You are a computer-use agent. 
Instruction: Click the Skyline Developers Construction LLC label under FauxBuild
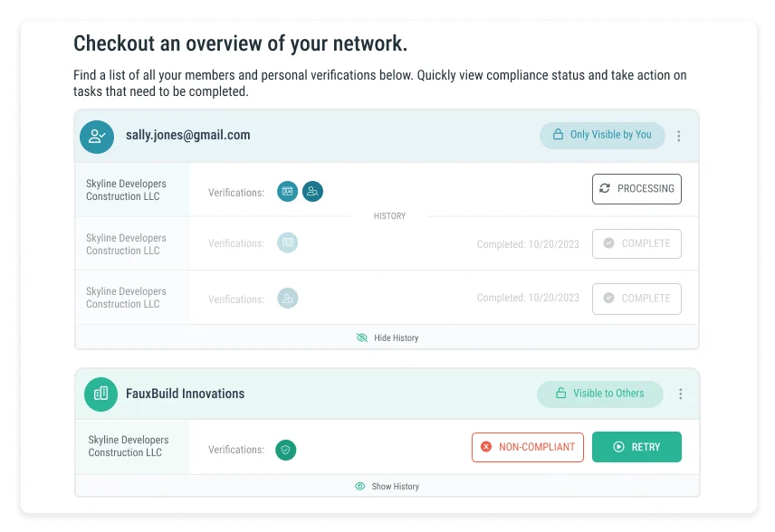[128, 446]
